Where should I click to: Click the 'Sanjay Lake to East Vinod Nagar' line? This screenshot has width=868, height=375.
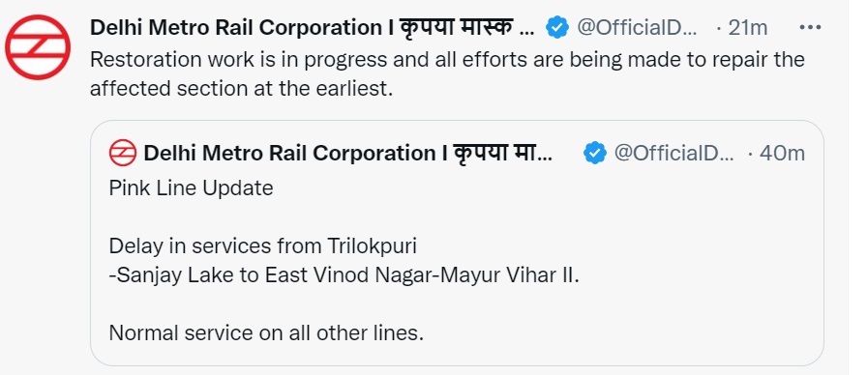pos(344,274)
